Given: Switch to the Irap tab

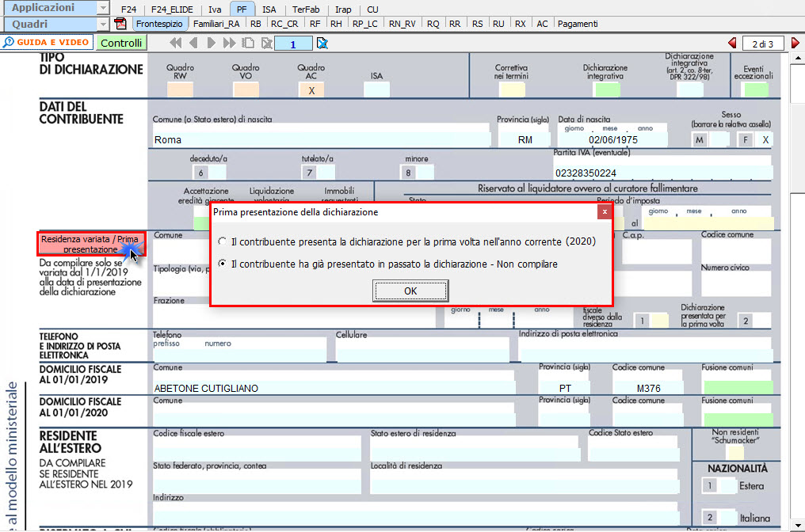Looking at the screenshot, I should (x=343, y=9).
